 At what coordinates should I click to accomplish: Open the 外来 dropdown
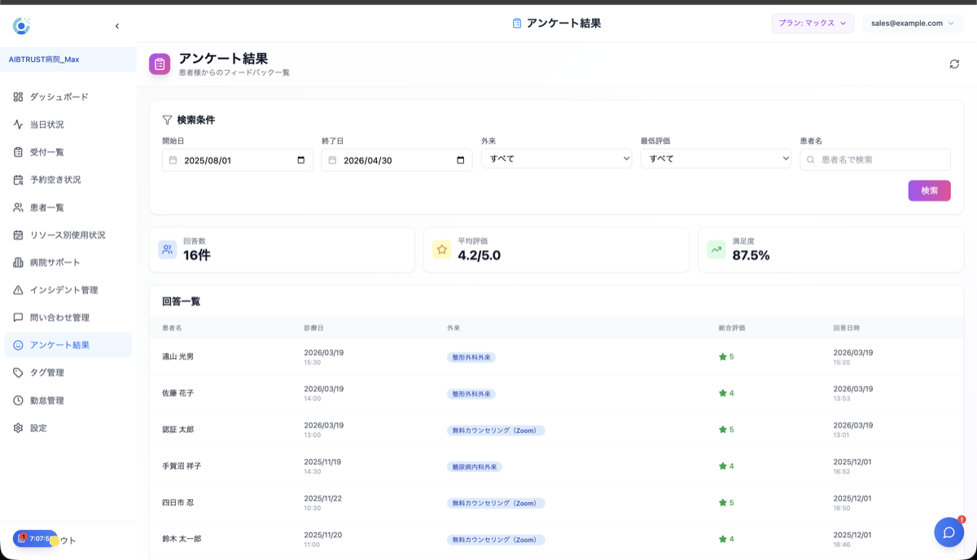point(556,159)
